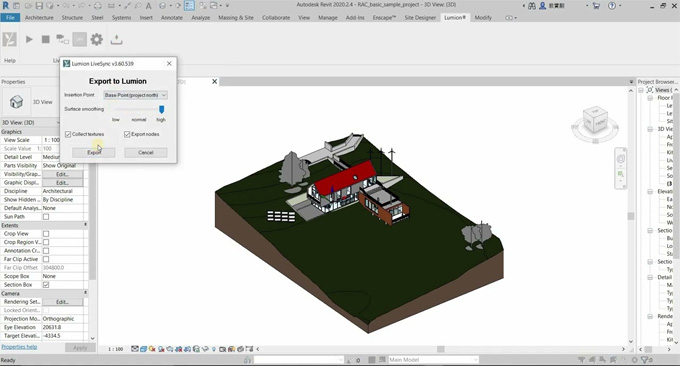680x366 pixels.
Task: Click the Lumion export icon in ribbon
Action: pos(116,40)
